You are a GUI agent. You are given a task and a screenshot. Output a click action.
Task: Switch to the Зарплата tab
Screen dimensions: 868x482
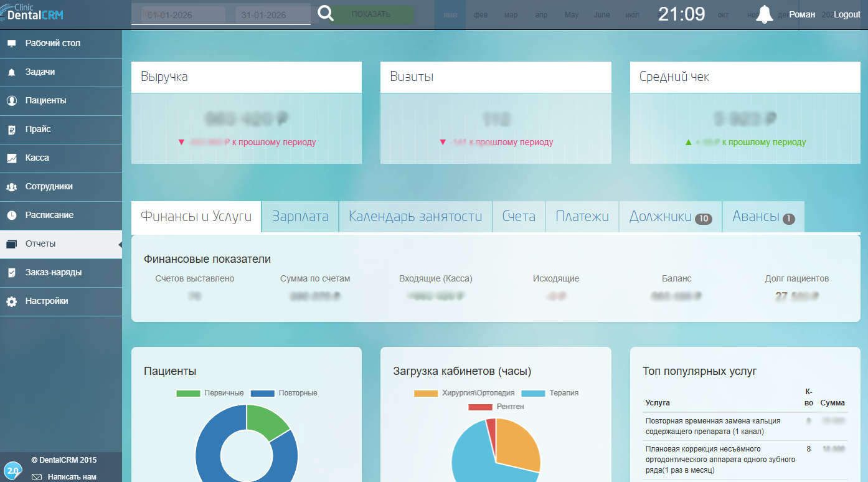[x=300, y=217]
